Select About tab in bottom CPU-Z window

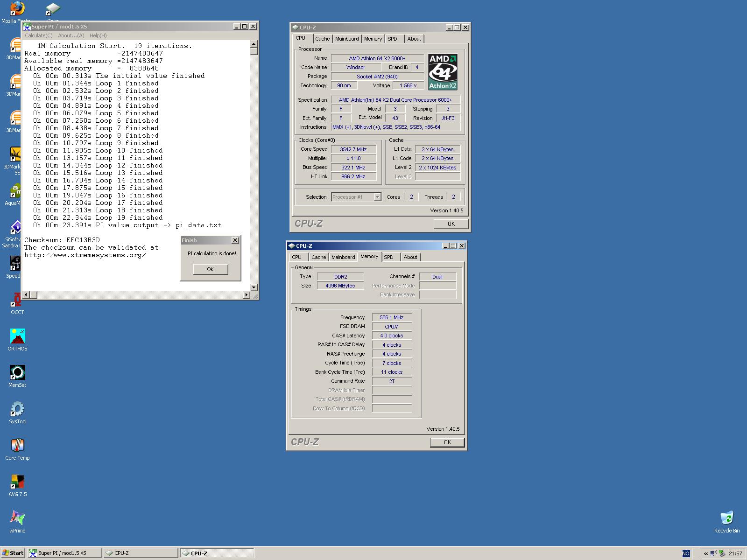(x=410, y=257)
